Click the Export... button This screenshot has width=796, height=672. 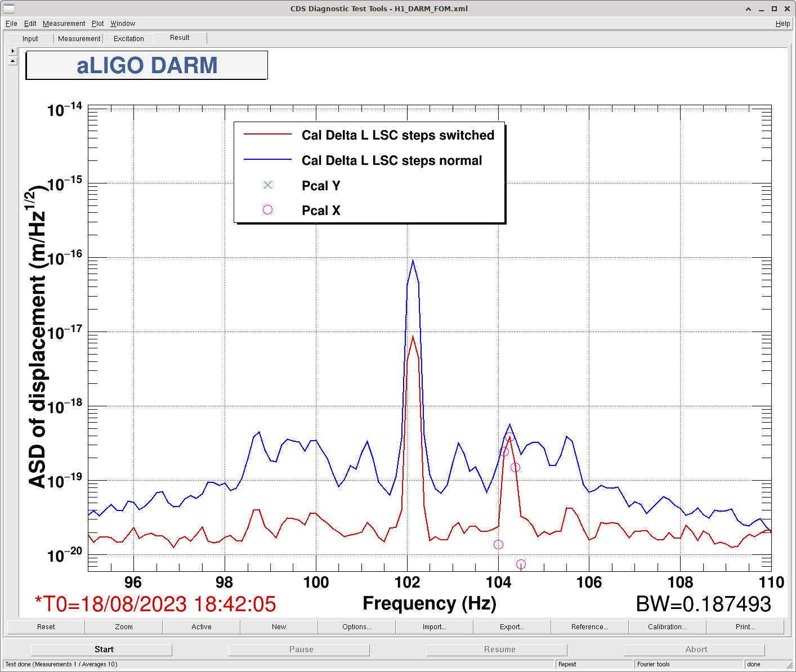[512, 627]
